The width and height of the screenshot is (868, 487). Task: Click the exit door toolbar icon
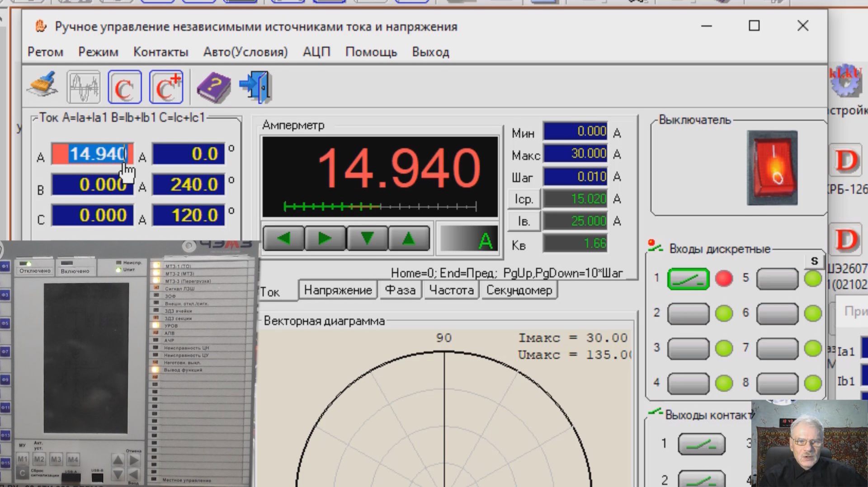255,86
